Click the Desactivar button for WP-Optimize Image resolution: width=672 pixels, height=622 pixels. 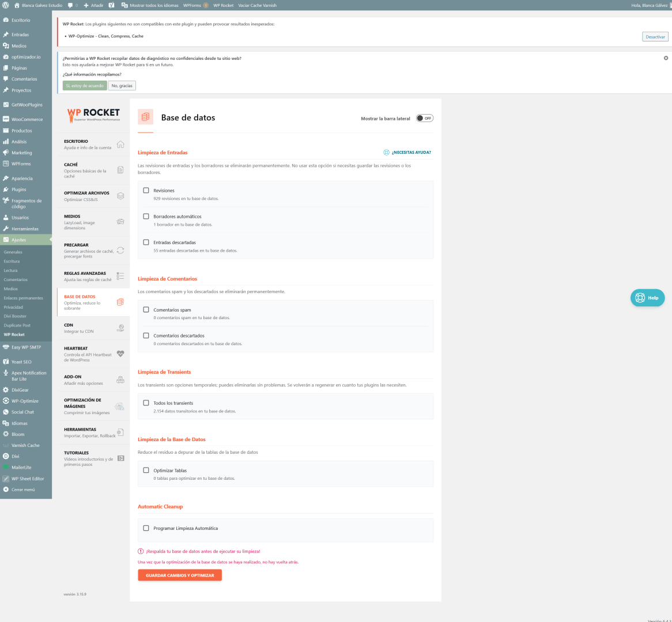click(655, 37)
